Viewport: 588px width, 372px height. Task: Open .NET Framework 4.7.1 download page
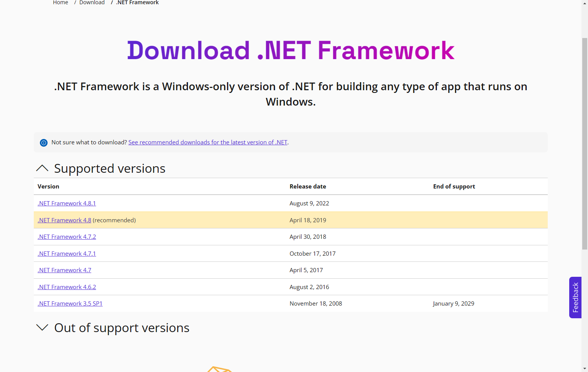point(66,253)
